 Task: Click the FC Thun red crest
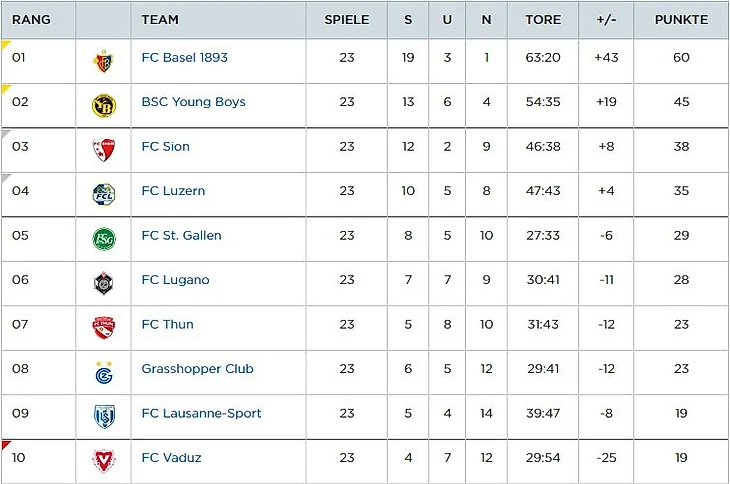103,325
